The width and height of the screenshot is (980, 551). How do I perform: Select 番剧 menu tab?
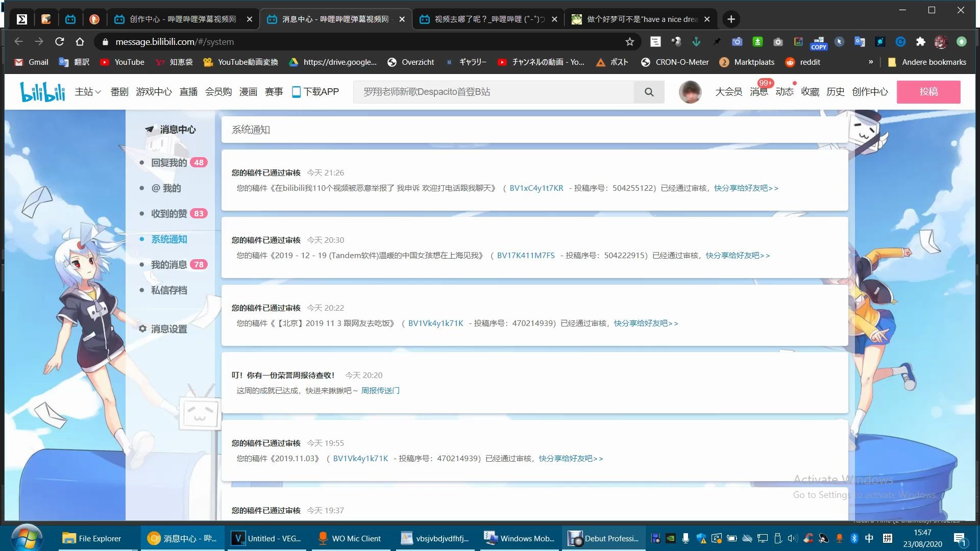118,91
